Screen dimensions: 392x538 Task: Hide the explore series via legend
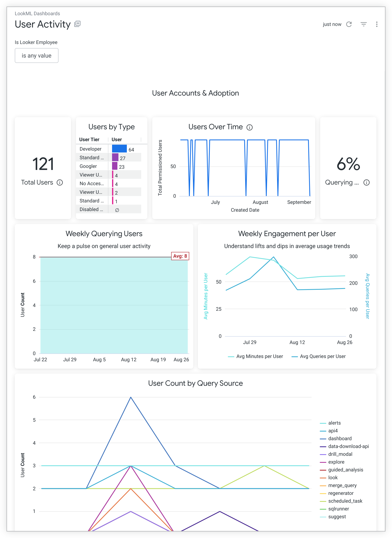tap(336, 462)
